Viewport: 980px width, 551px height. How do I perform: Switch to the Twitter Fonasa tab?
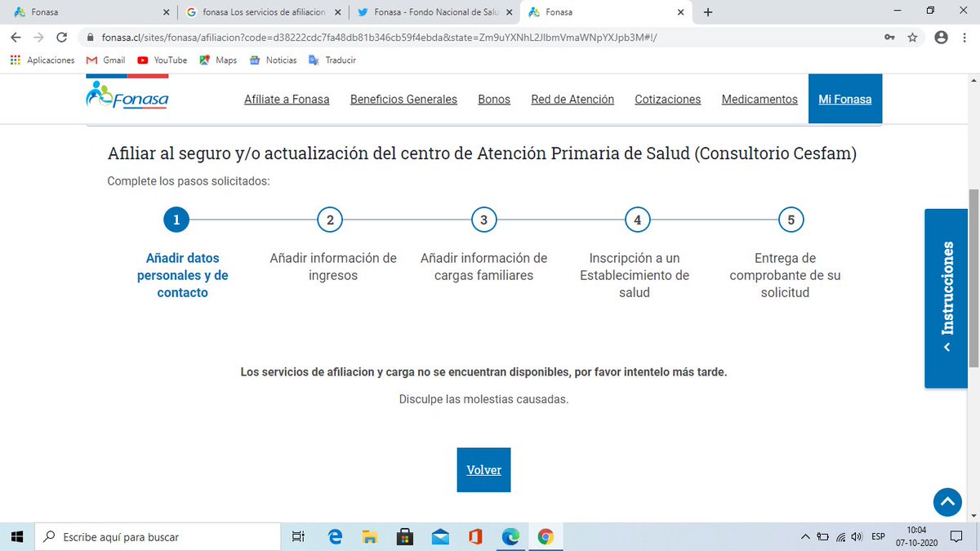coord(433,12)
